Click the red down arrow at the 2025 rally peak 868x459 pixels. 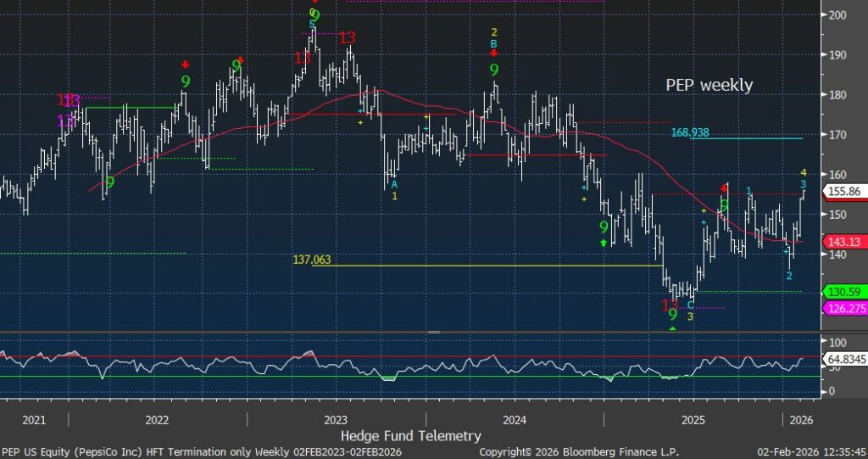[x=724, y=188]
